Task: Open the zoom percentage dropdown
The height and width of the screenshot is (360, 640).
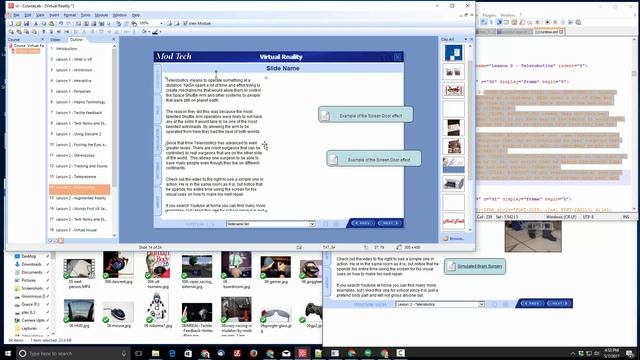Action: pyautogui.click(x=161, y=24)
